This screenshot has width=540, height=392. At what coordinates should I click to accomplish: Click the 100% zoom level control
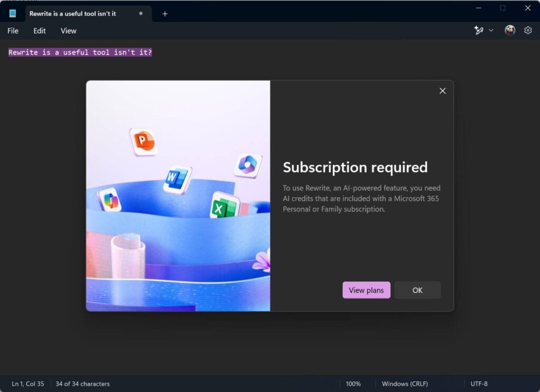click(353, 384)
